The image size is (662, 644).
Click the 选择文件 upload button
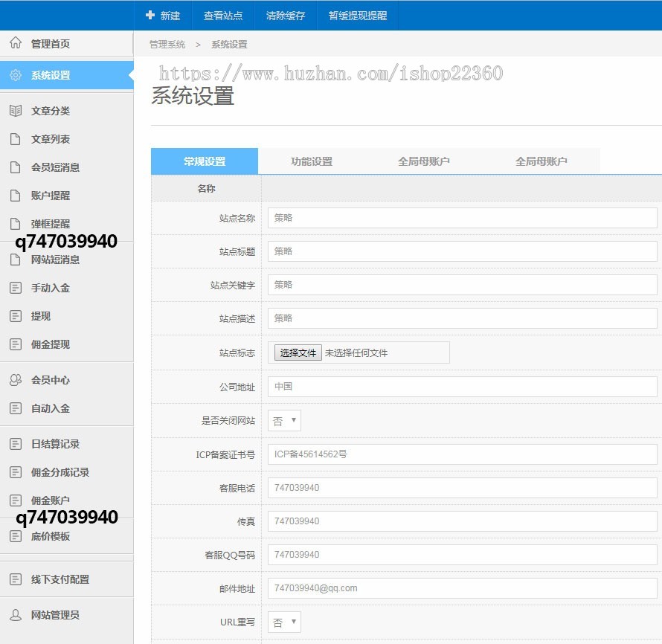coord(297,352)
